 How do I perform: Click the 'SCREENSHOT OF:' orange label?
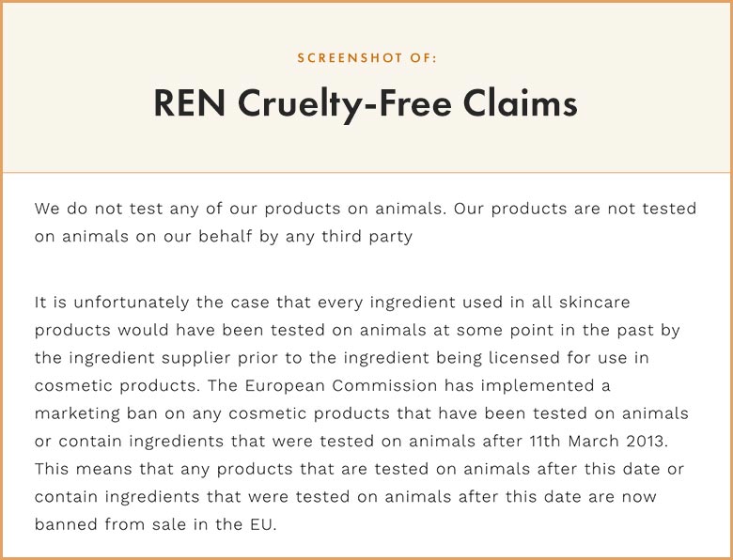366,58
